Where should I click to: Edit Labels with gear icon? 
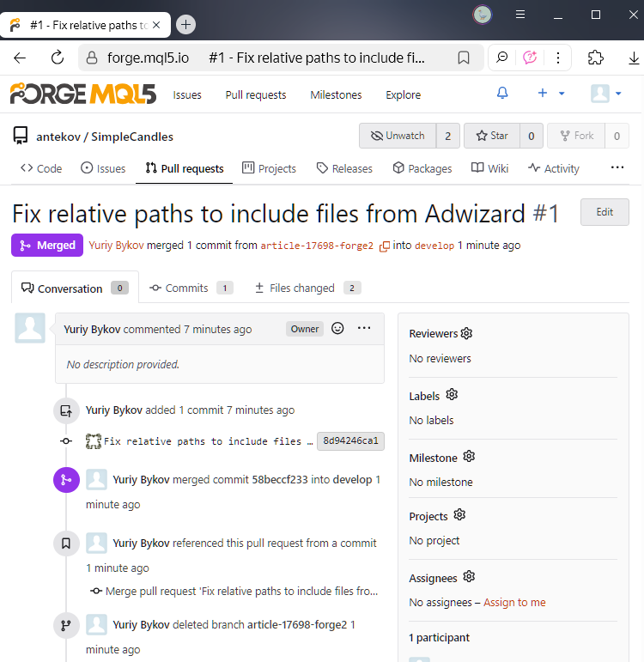[x=452, y=394]
